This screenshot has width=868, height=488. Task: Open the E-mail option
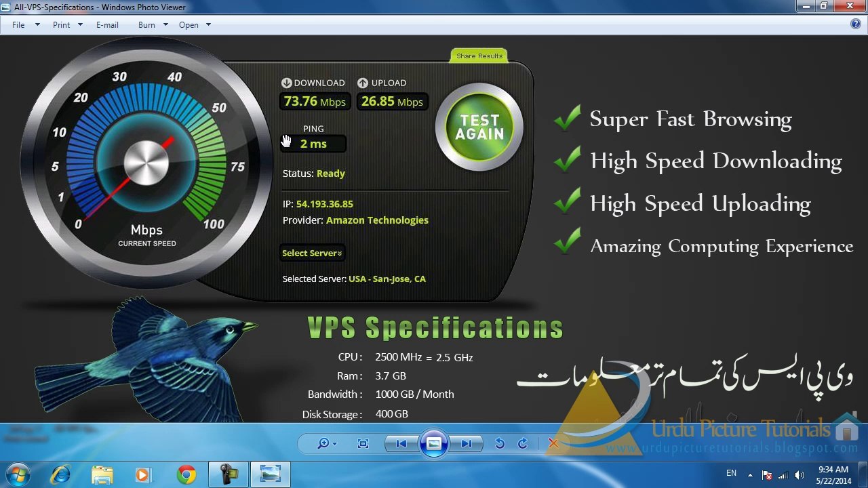[x=107, y=24]
